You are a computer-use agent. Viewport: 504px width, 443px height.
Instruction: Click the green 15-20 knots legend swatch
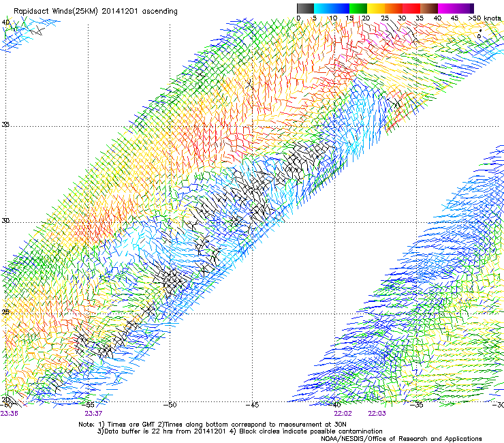tap(358, 8)
